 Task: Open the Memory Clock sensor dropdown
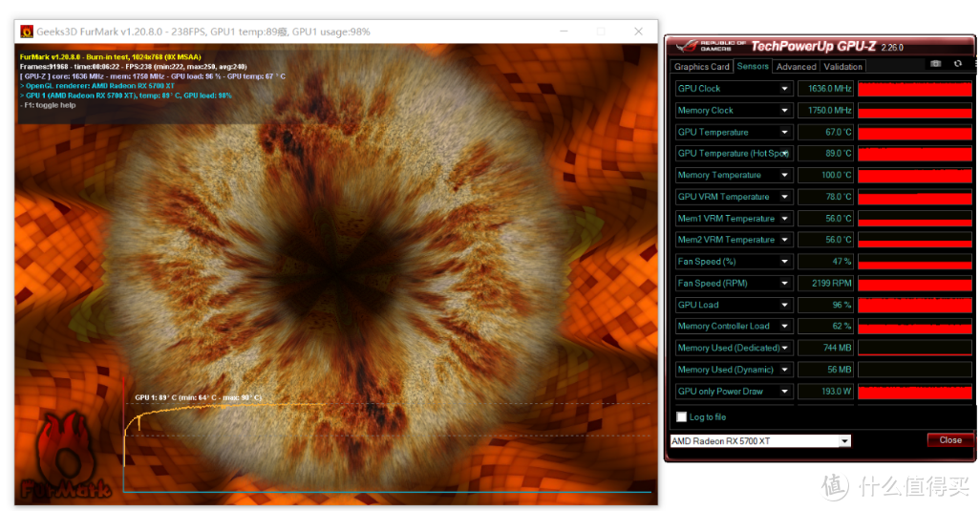pos(784,111)
